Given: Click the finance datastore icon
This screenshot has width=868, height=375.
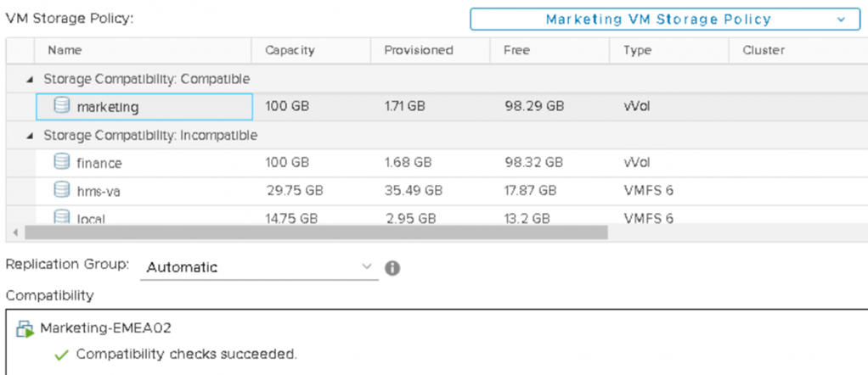Looking at the screenshot, I should (62, 163).
